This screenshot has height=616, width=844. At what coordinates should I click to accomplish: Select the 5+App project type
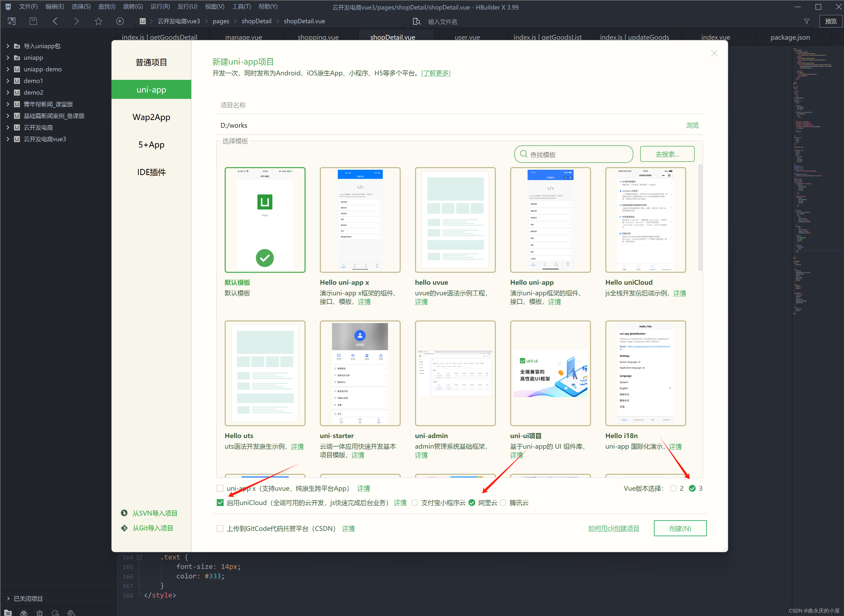click(151, 145)
